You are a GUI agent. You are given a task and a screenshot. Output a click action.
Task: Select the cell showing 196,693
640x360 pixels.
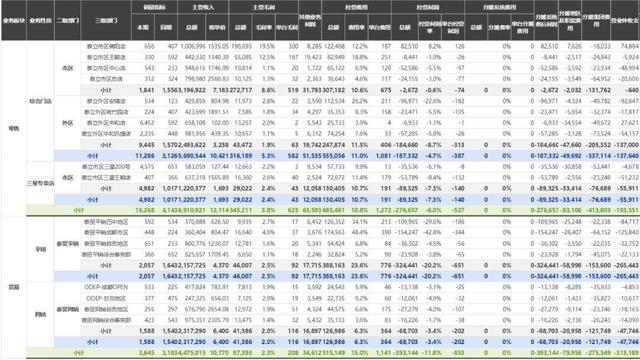click(x=242, y=47)
